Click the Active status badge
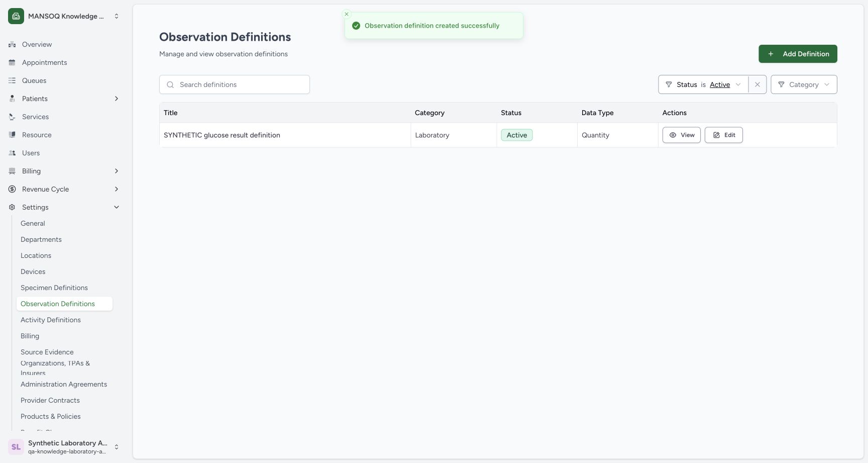 pos(517,135)
